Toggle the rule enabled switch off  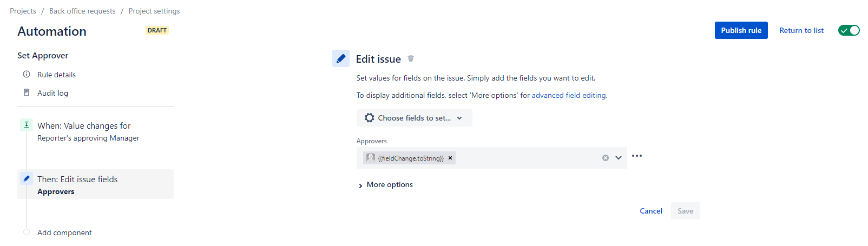coord(849,30)
